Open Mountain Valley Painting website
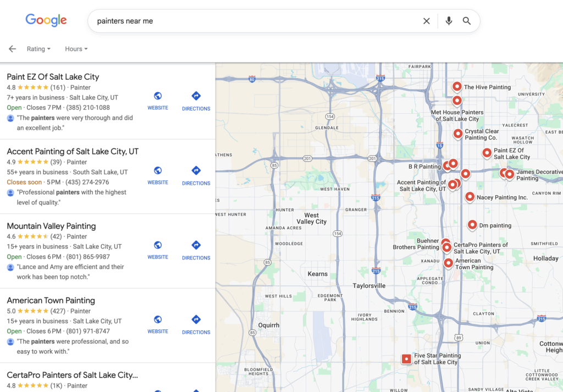 (x=158, y=250)
